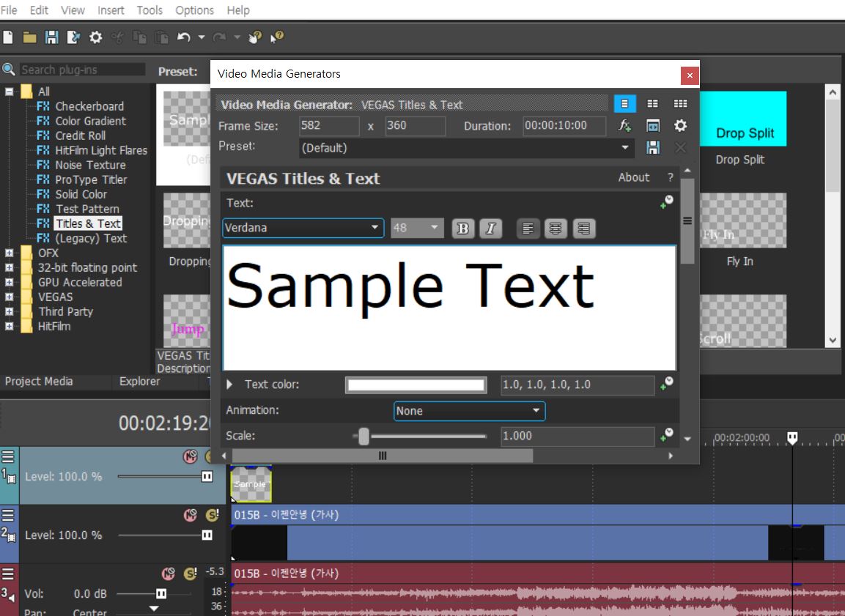Expand the HitFilm folder
845x616 pixels.
tap(10, 326)
